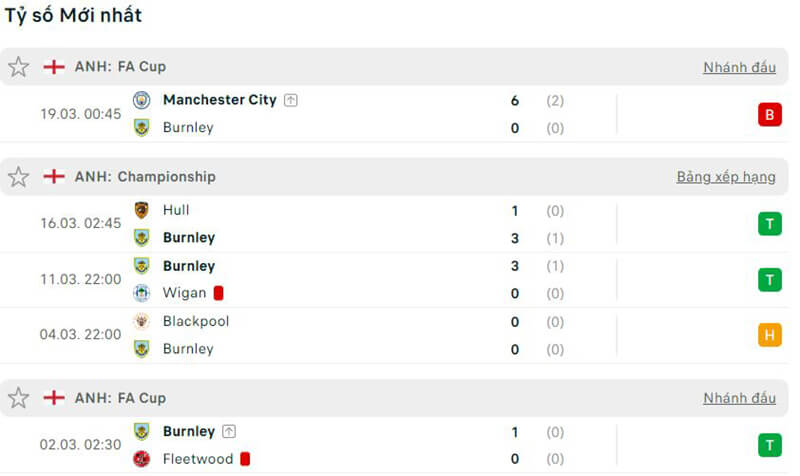
Task: Click the Manchester City club crest
Action: (142, 100)
